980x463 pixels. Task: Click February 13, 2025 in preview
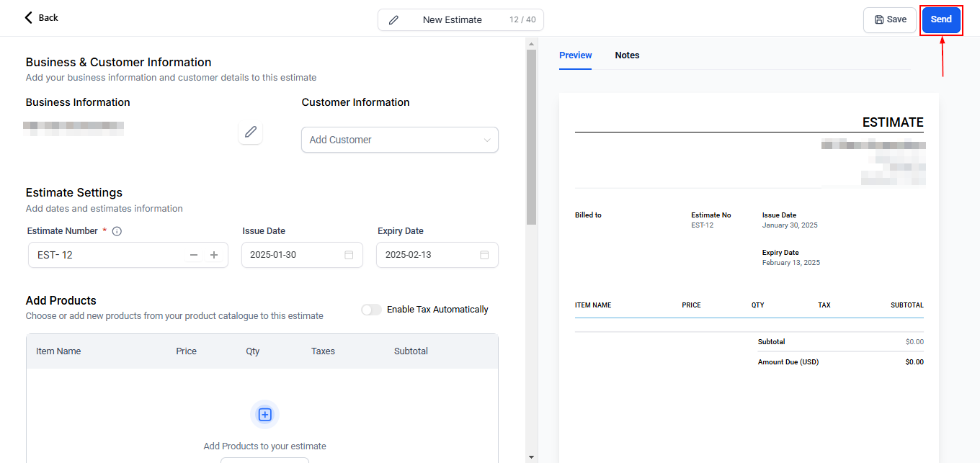791,263
